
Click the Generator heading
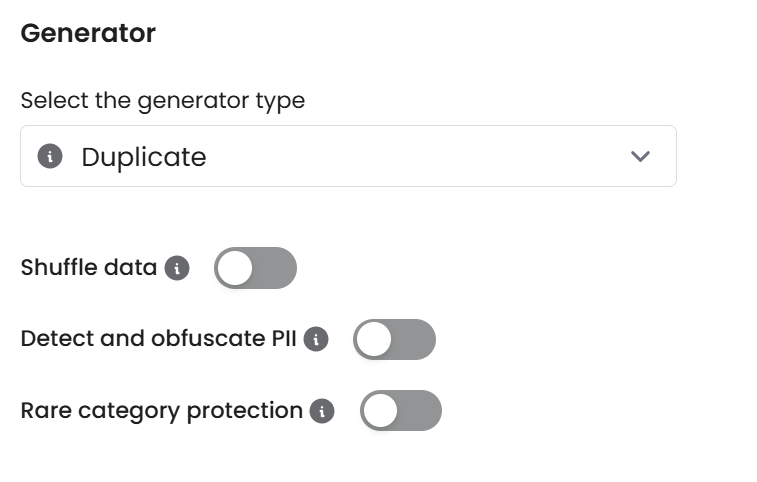click(x=88, y=33)
